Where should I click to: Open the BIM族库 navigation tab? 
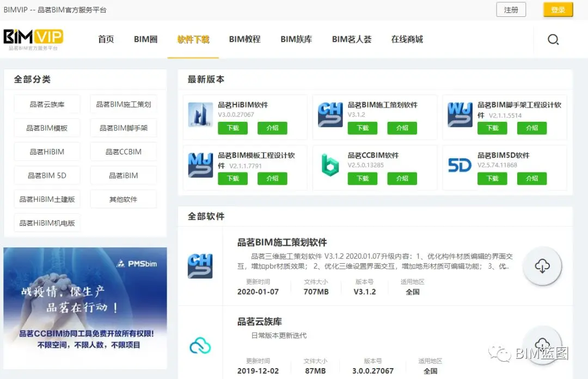[296, 39]
